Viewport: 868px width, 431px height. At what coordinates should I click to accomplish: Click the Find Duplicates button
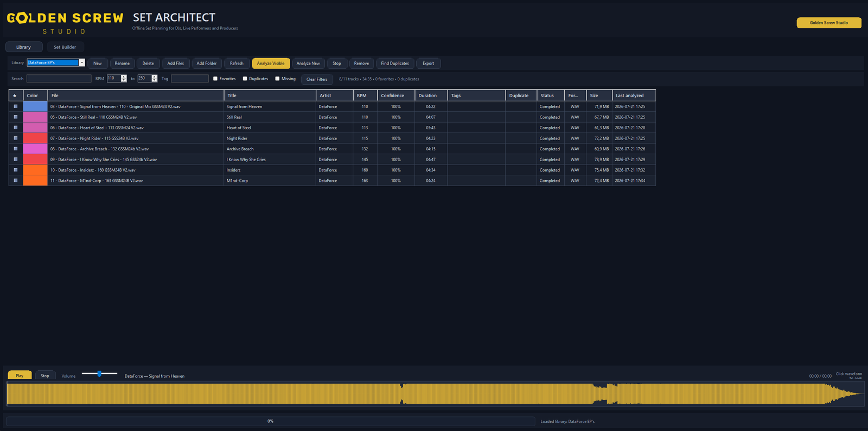point(395,64)
